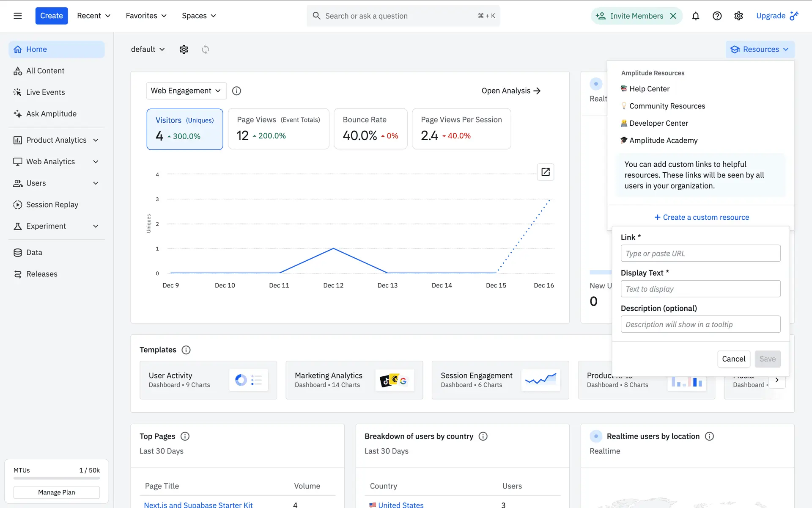This screenshot has height=508, width=812.
Task: Click the dashboard settings gear next to default
Action: click(184, 49)
